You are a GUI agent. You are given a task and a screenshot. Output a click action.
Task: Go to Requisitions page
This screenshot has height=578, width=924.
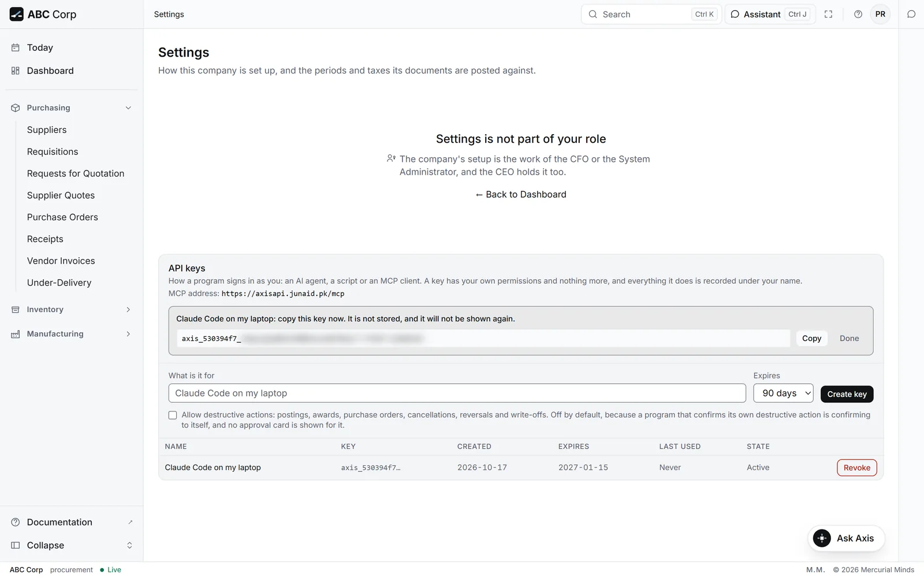[x=53, y=152]
